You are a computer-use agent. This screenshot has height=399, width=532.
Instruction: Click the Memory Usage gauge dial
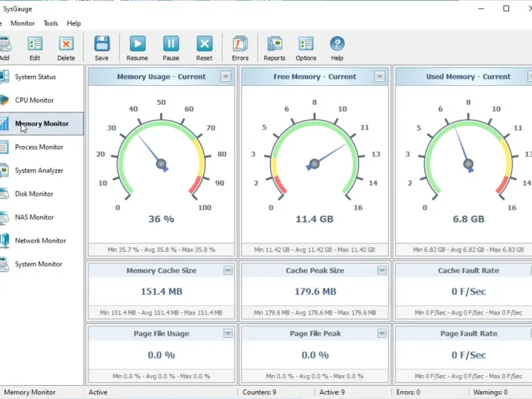[x=161, y=160]
